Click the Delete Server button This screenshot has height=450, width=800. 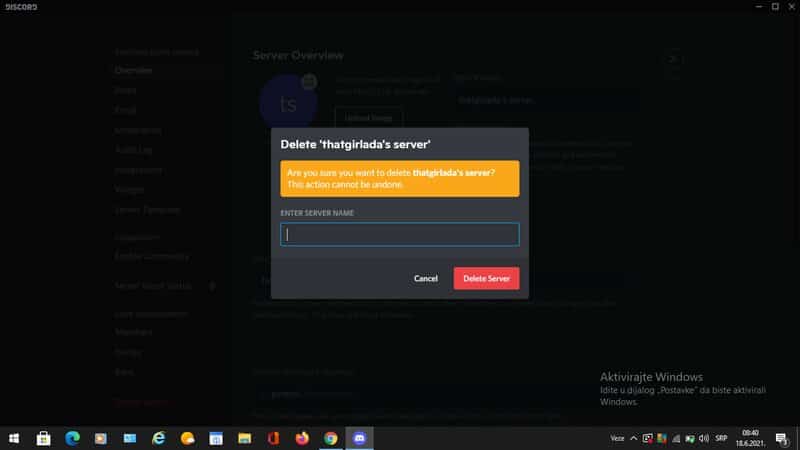486,278
